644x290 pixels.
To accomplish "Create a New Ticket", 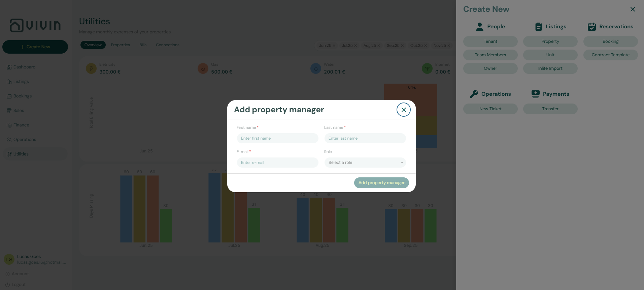I will point(490,109).
